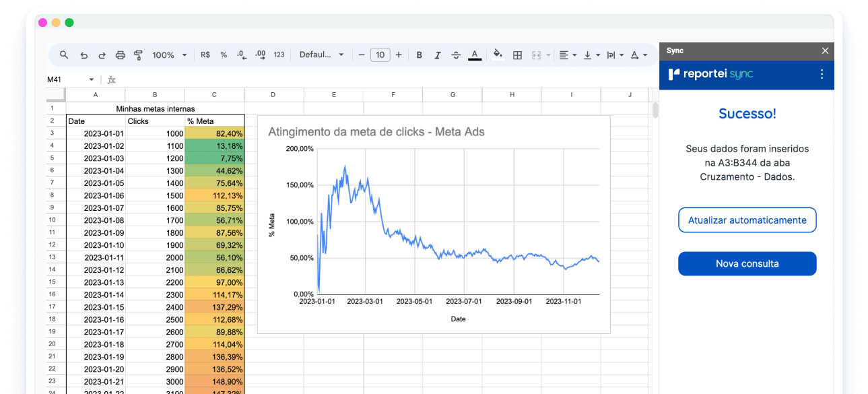Increase decimal places

click(261, 55)
